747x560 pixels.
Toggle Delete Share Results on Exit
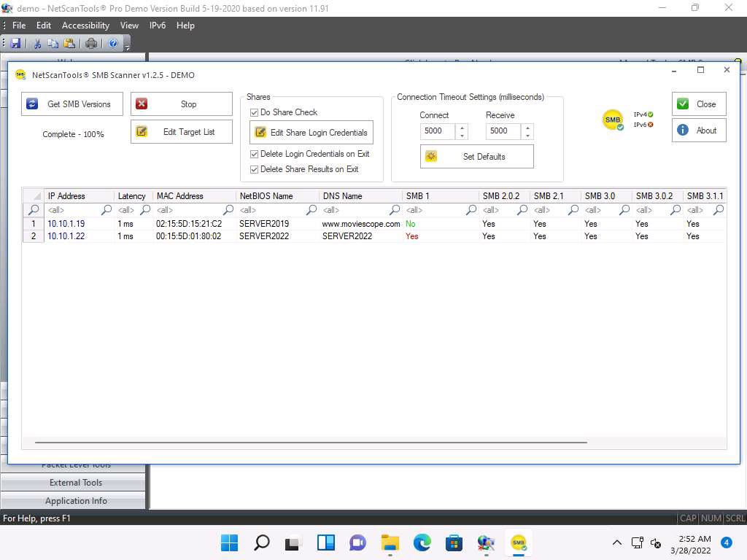coord(255,169)
